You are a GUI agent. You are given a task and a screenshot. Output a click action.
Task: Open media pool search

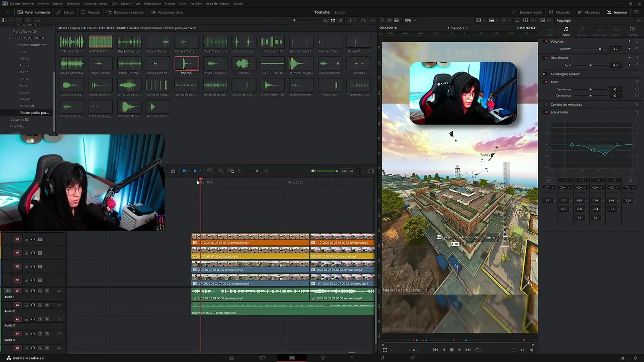point(349,20)
